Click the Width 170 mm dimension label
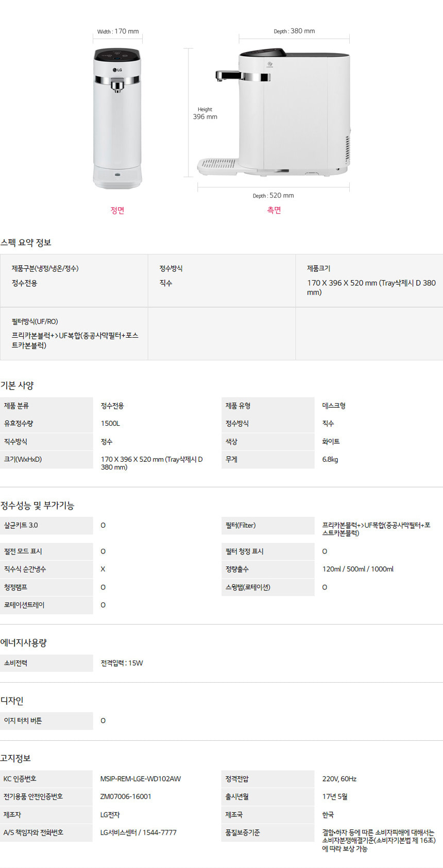The width and height of the screenshot is (443, 868). tap(118, 31)
